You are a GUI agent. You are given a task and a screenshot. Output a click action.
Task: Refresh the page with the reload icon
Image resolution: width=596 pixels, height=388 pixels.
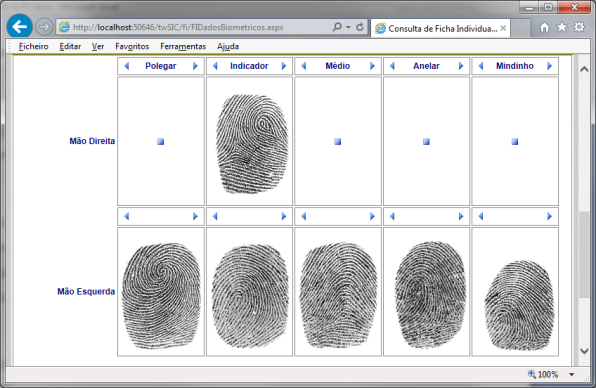click(x=360, y=27)
